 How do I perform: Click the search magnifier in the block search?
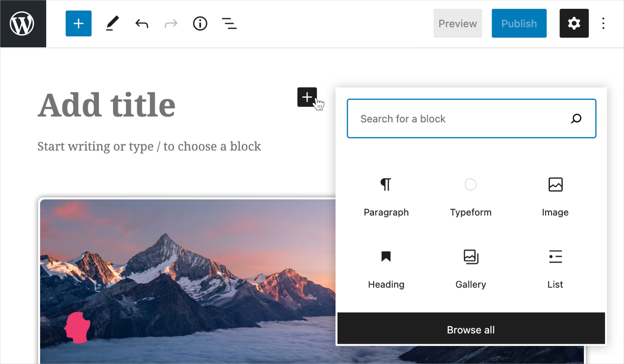pyautogui.click(x=576, y=118)
